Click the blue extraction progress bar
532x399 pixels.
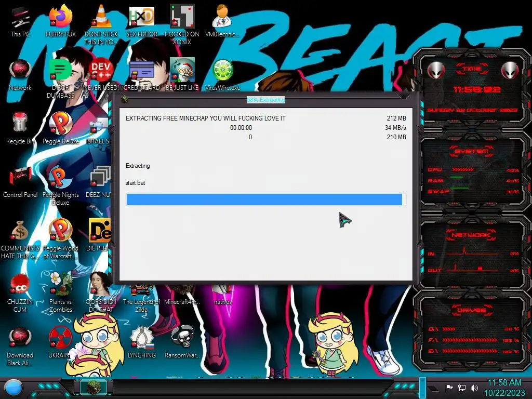[x=265, y=199]
